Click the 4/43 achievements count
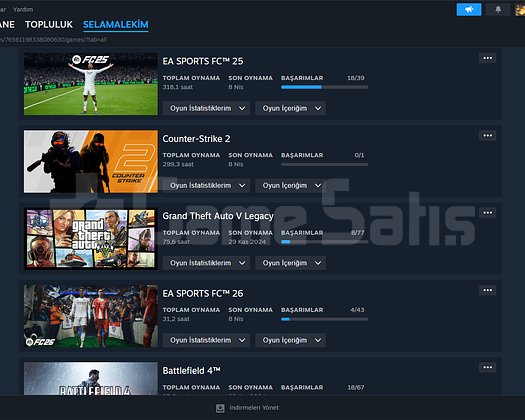This screenshot has height=420, width=525. click(357, 310)
